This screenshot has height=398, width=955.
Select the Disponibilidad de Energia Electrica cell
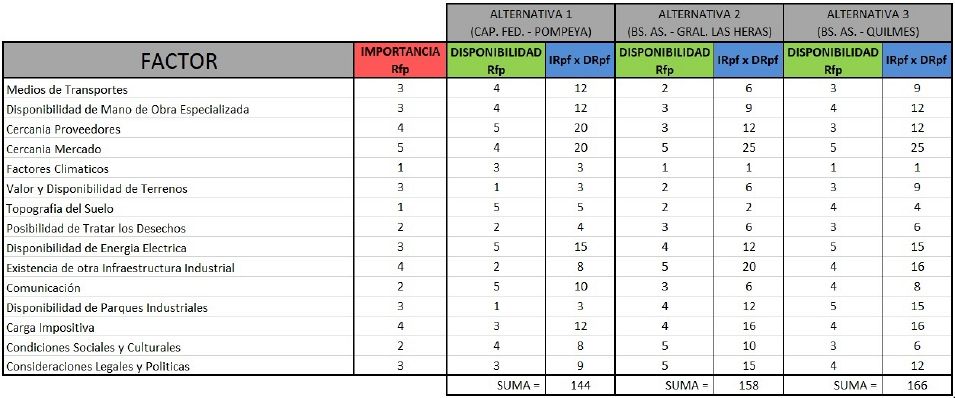pos(178,247)
